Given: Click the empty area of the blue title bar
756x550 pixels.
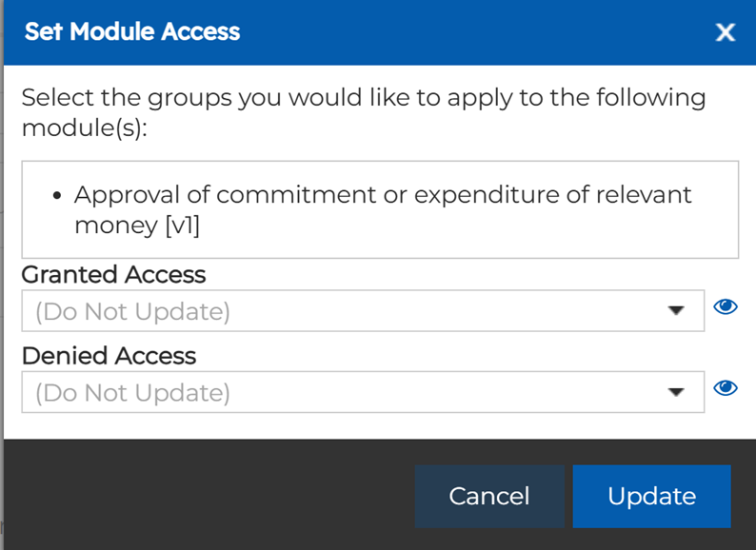Looking at the screenshot, I should (476, 32).
